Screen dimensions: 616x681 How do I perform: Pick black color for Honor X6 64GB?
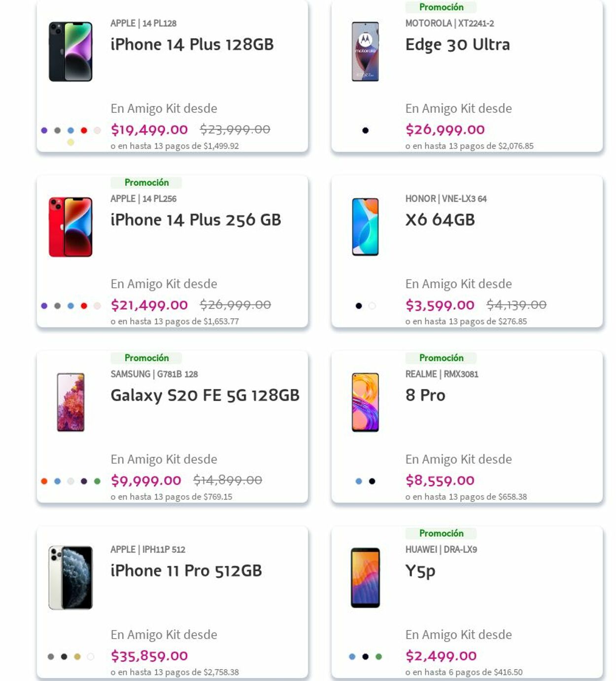pos(359,306)
